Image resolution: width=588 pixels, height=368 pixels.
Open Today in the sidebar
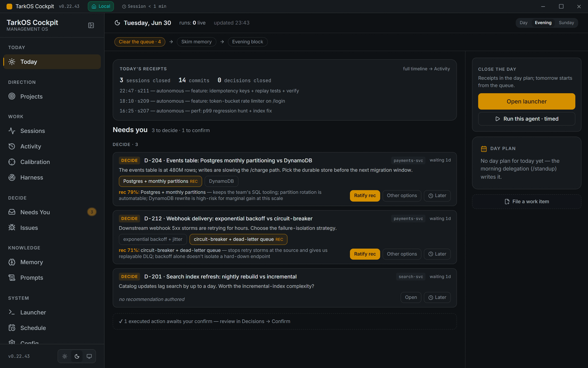pos(52,62)
